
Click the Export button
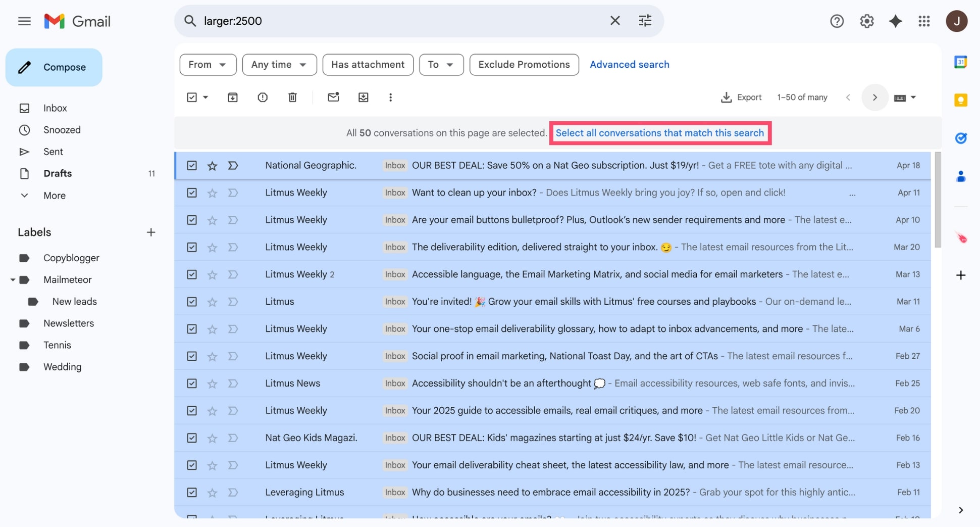741,98
